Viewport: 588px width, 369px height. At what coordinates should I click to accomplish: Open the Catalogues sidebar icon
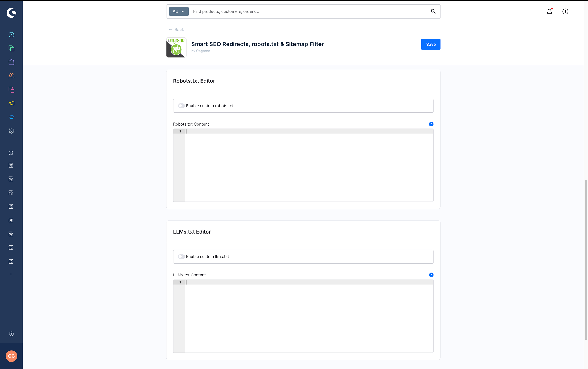coord(11,49)
